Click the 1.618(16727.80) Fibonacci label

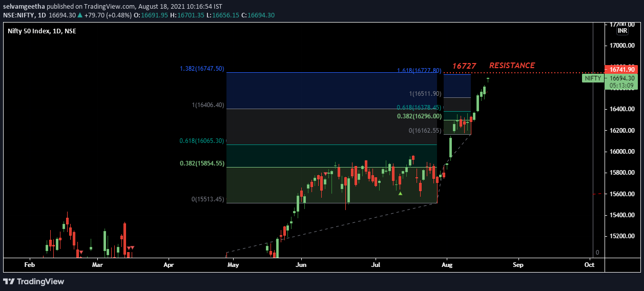click(419, 70)
